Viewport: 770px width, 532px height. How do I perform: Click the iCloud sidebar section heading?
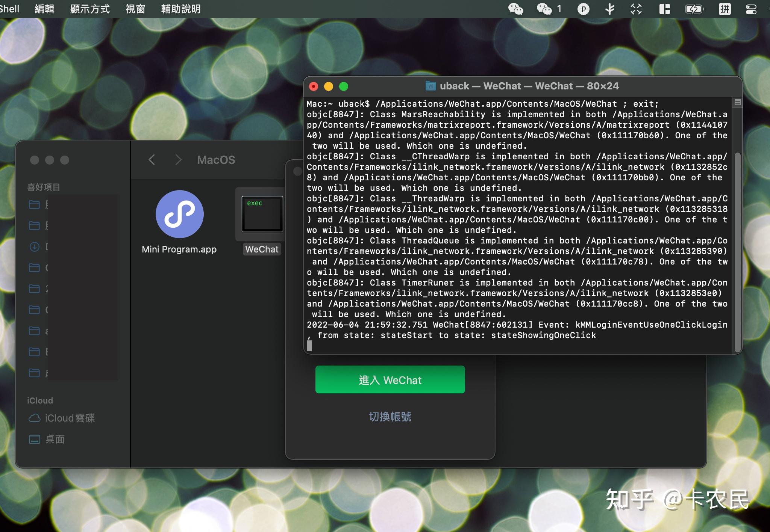pos(40,401)
